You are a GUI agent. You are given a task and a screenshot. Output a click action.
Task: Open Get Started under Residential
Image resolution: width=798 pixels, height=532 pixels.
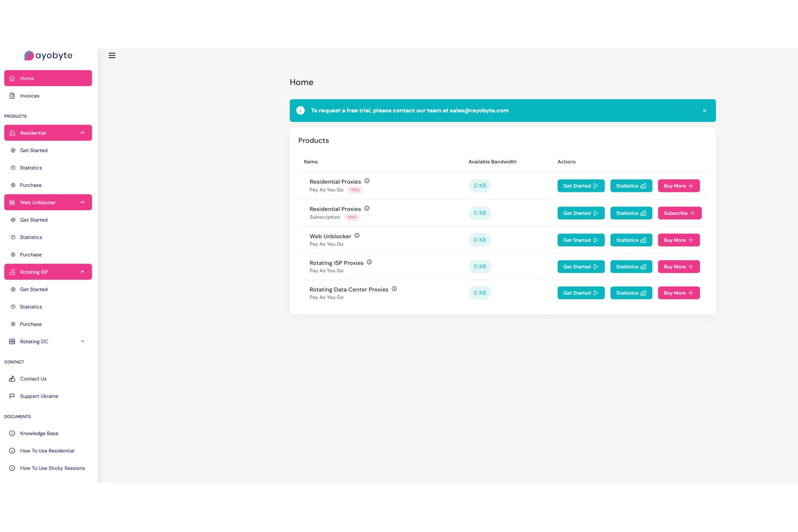click(48, 150)
